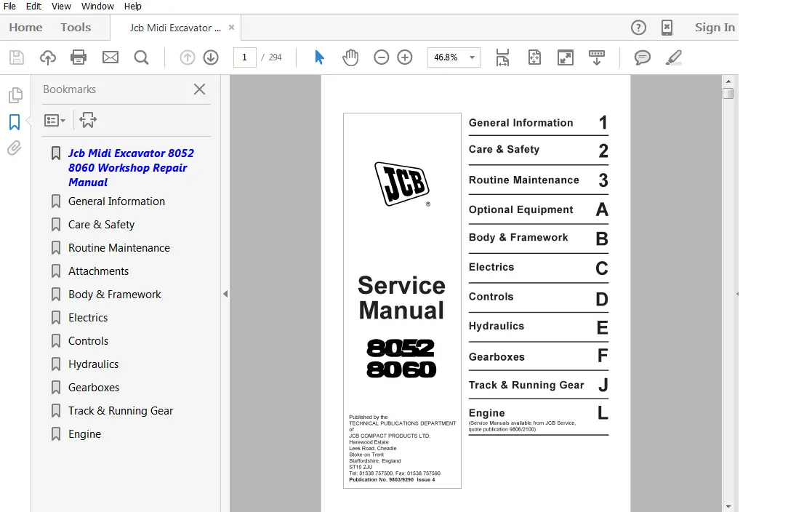The image size is (812, 512).
Task: Open the Controls bookmark
Action: tap(88, 341)
